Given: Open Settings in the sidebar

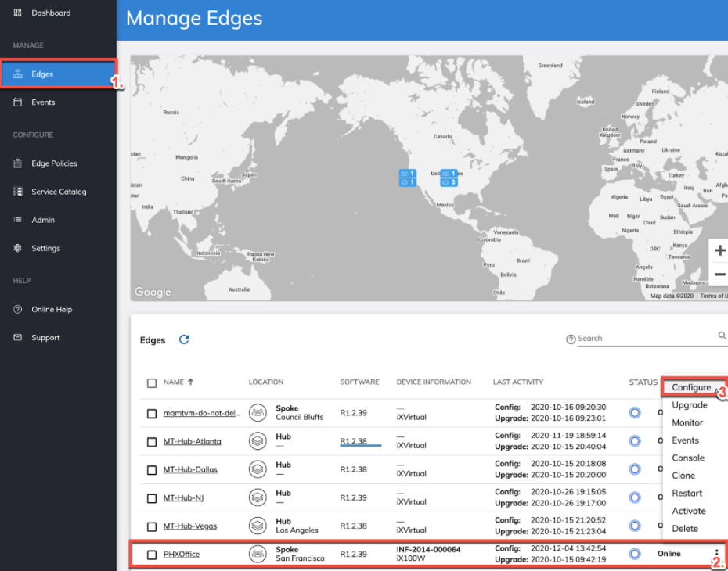Looking at the screenshot, I should (x=46, y=248).
